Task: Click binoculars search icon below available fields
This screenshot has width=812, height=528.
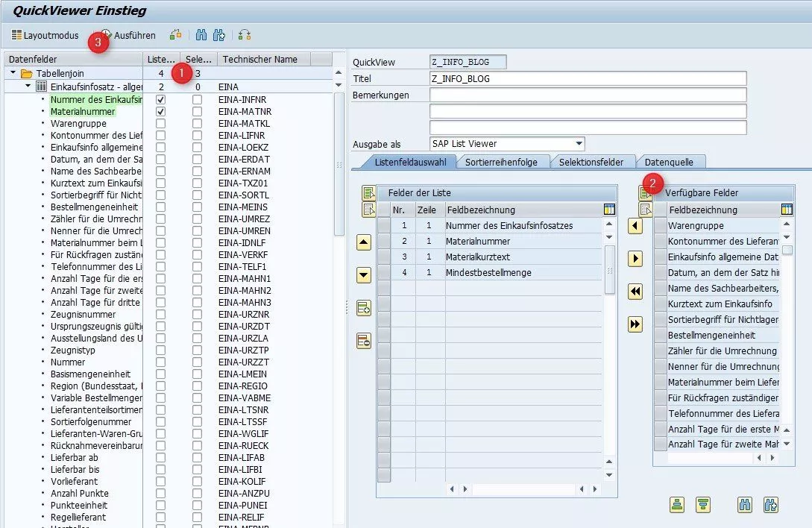Action: 745,504
